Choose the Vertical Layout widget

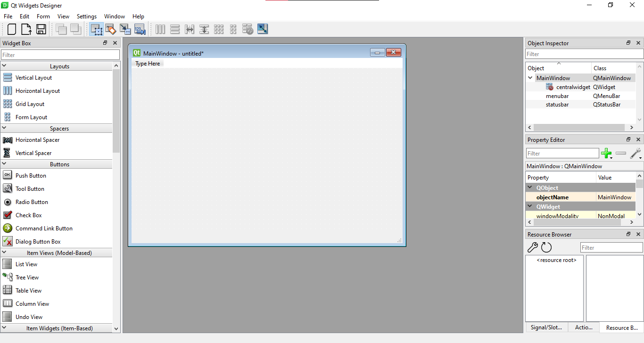click(x=33, y=78)
